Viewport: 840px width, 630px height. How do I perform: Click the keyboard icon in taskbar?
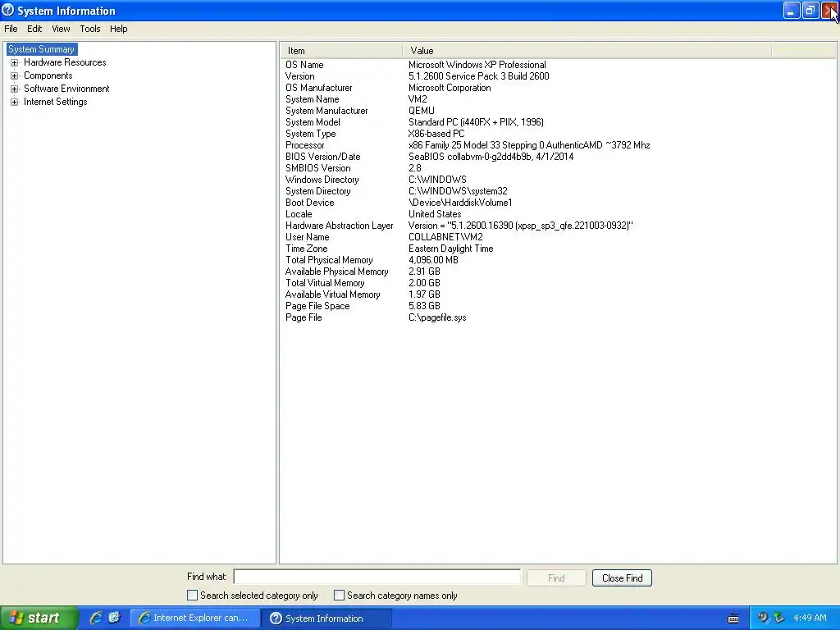point(733,619)
